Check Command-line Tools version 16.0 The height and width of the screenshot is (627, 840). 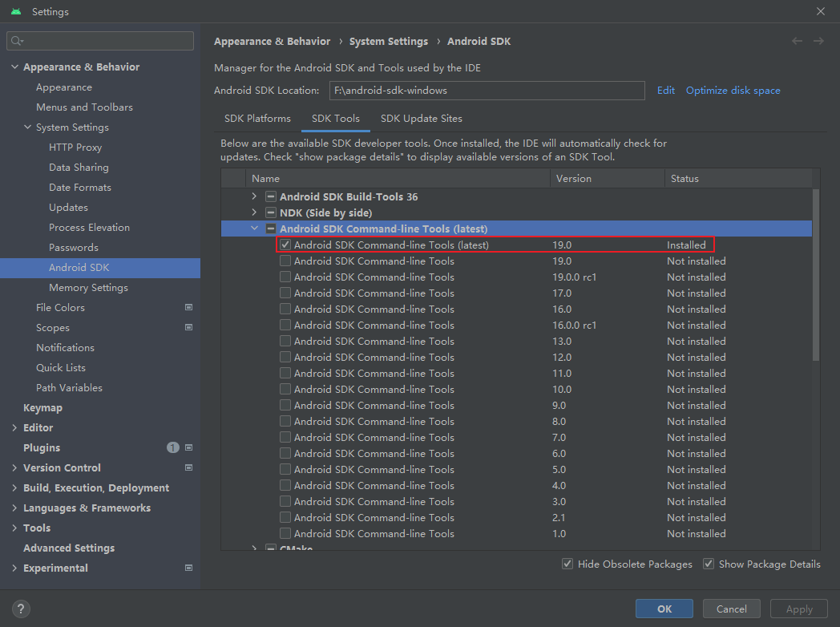(285, 309)
